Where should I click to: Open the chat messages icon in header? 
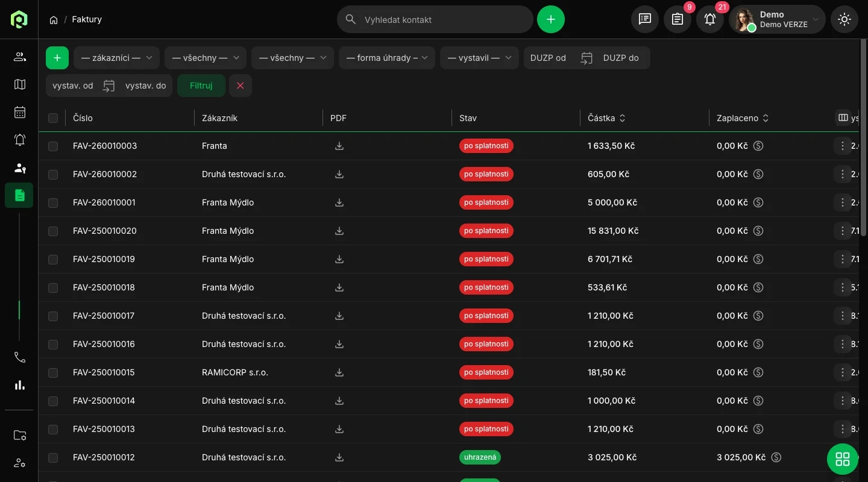(645, 19)
